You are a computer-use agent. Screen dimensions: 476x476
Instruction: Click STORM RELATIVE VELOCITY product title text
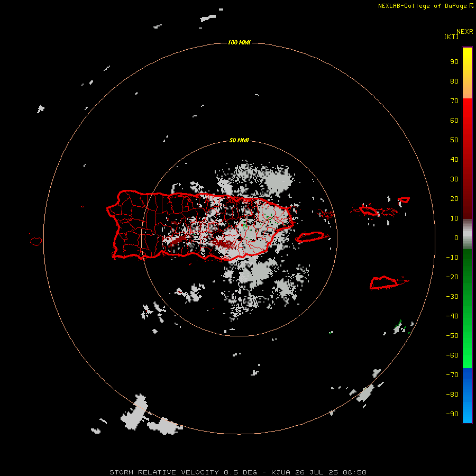164,472
